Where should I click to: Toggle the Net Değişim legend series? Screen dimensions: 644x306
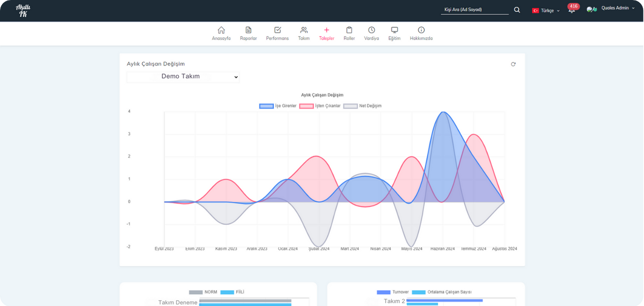(x=362, y=106)
